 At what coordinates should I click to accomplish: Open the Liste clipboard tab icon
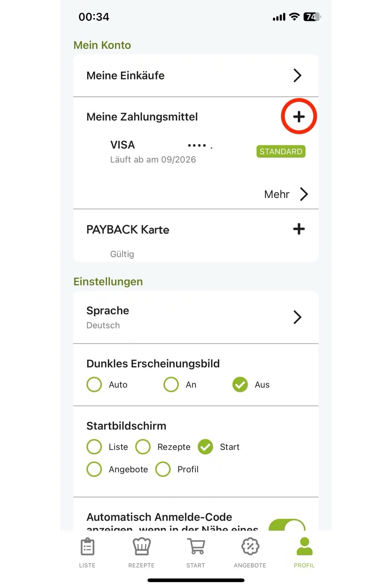tap(87, 547)
